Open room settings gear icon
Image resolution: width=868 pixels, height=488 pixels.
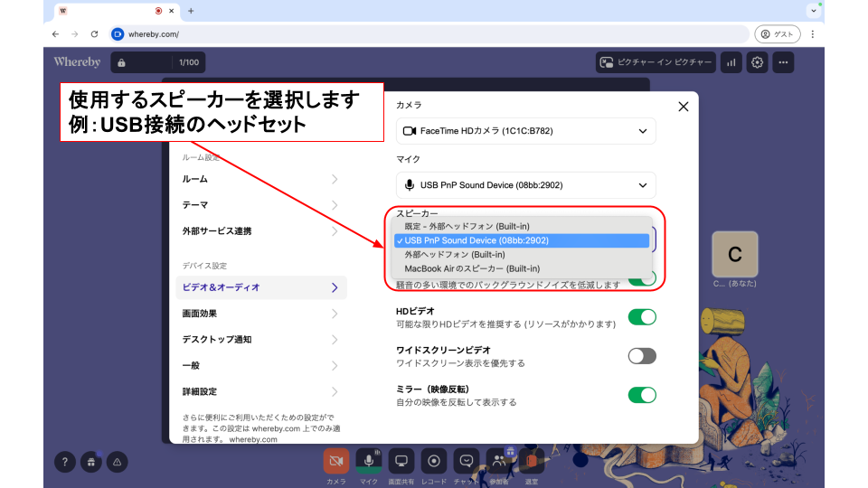point(758,62)
